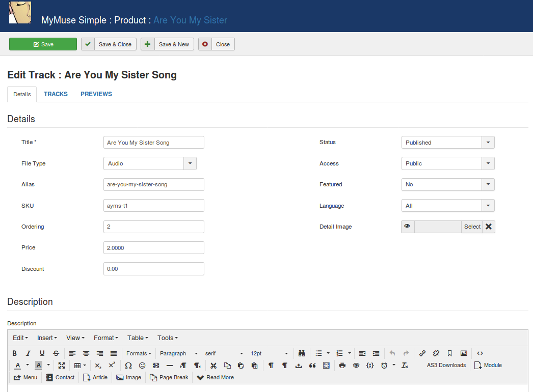
Task: Preview the detail image using the eye icon
Action: tap(408, 227)
